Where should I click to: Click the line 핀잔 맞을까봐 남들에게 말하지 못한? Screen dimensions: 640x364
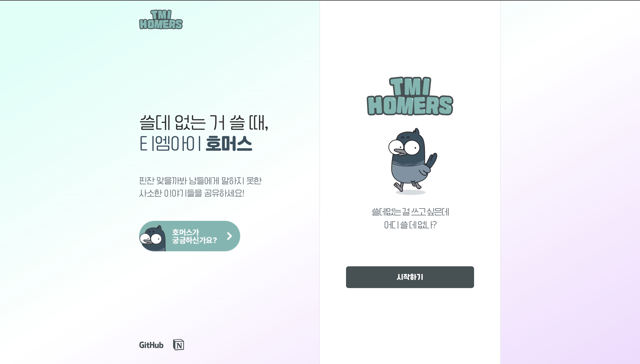tap(200, 181)
